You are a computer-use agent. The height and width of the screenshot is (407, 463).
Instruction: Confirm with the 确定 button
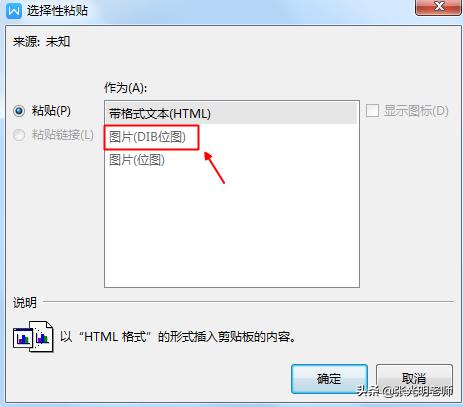pos(329,379)
